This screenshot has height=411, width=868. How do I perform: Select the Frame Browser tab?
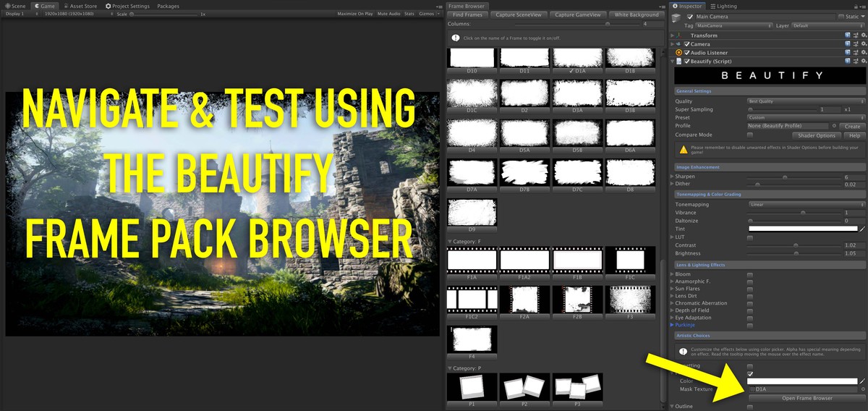click(467, 6)
